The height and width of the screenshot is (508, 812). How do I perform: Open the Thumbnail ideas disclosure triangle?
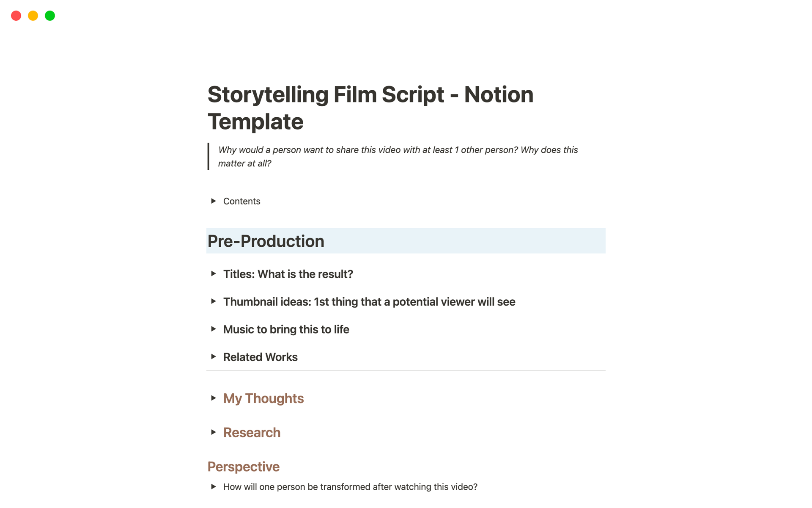pos(214,301)
